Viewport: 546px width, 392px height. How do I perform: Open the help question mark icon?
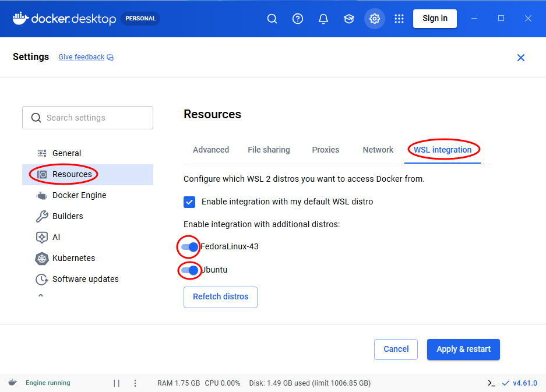(298, 19)
